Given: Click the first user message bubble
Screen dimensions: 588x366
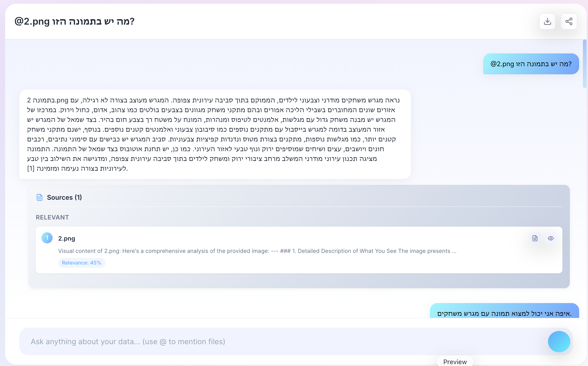Looking at the screenshot, I should coord(531,64).
